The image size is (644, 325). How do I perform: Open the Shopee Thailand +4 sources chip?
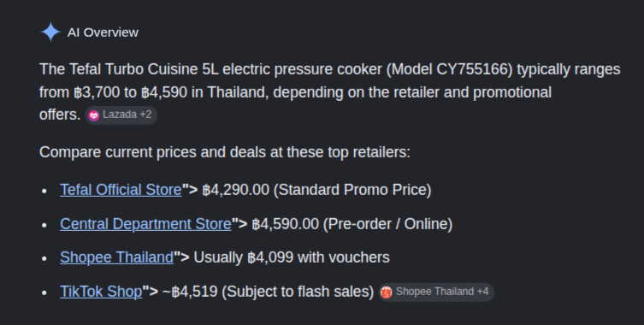tap(436, 292)
